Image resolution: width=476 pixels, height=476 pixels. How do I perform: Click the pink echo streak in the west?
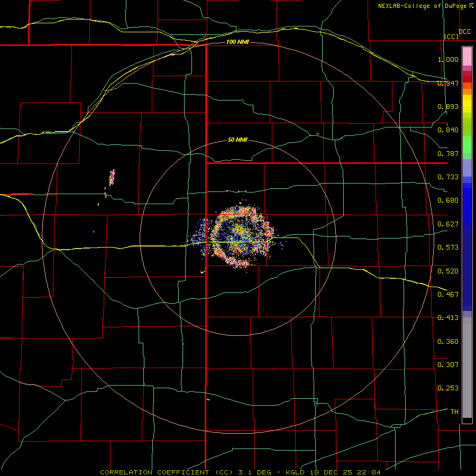pos(112,178)
